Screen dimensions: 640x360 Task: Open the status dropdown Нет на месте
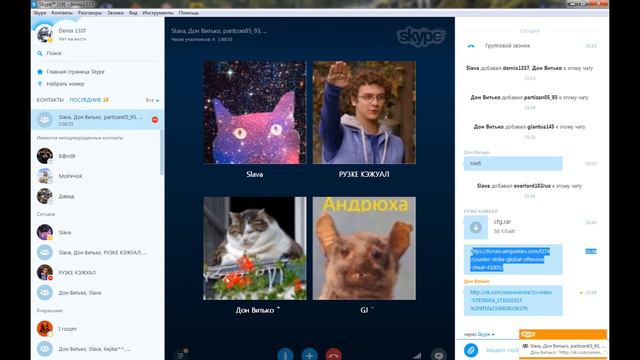click(x=72, y=39)
